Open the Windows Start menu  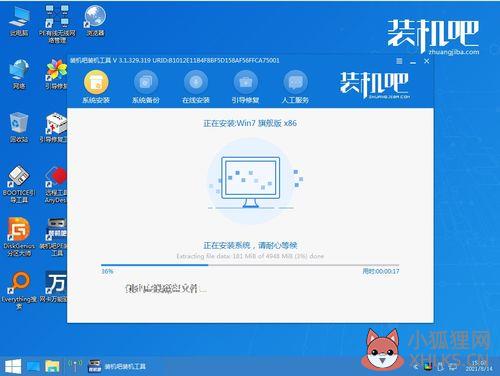click(x=13, y=366)
